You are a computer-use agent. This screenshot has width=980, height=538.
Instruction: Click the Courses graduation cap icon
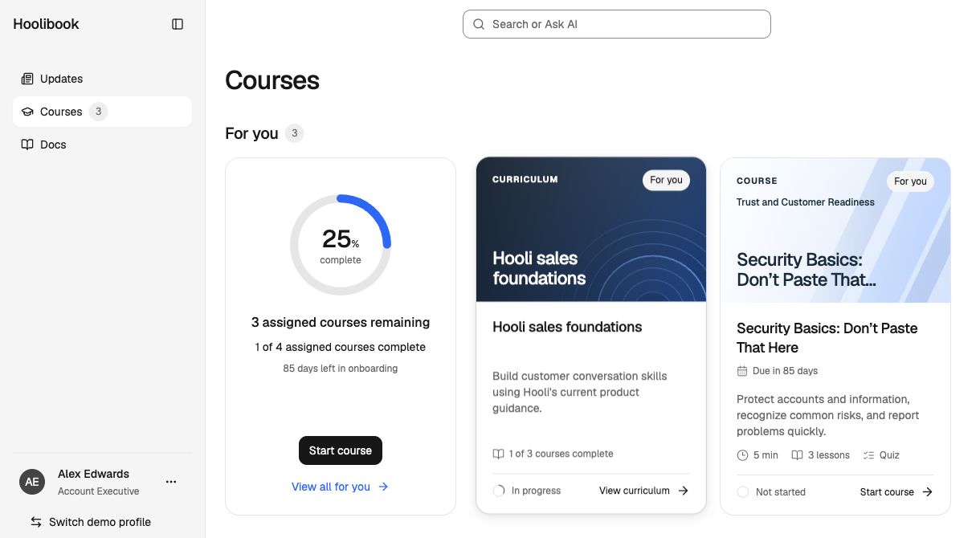point(27,112)
